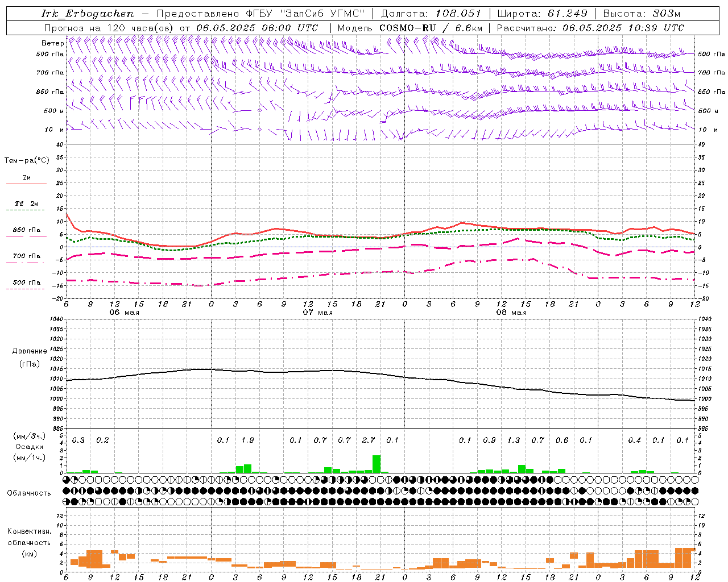The image size is (728, 582).
Task: Click the Широта: 61.249 value
Action: tap(542, 14)
